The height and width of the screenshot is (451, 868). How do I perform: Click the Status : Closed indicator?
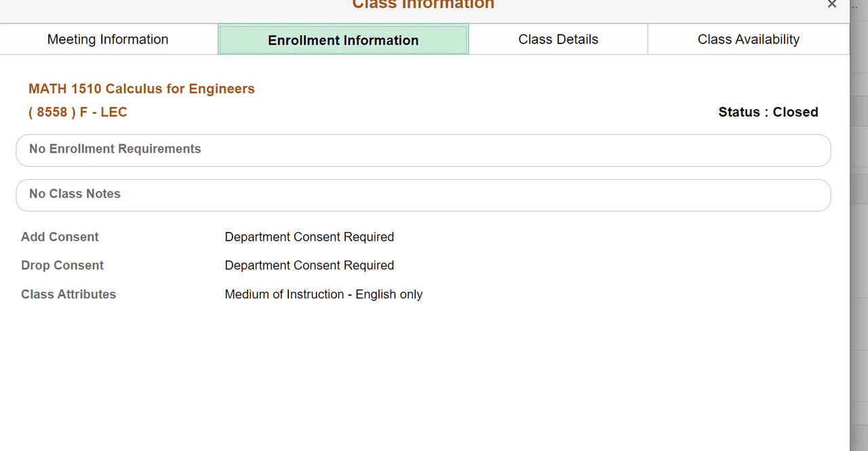[768, 112]
